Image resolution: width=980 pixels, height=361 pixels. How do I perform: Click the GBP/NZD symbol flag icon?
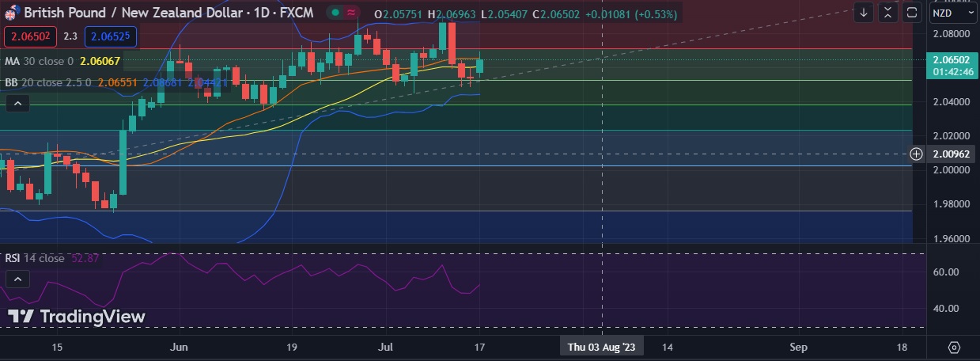pos(13,13)
